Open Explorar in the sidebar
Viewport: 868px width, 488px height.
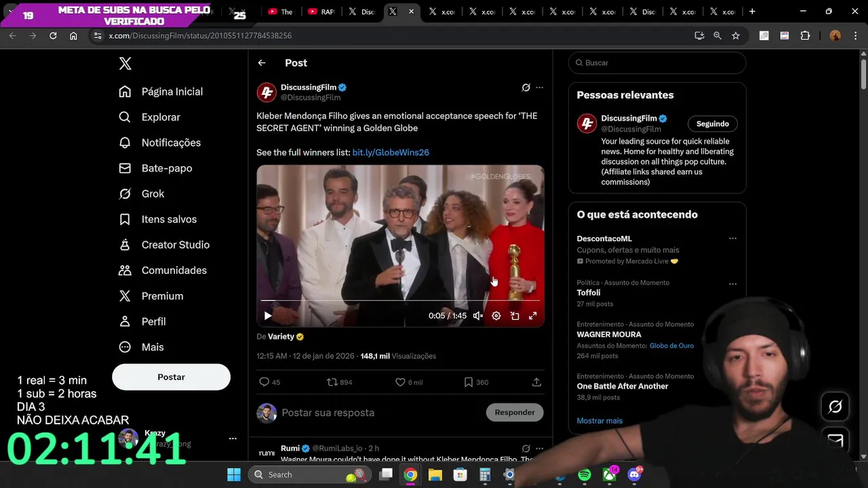(x=150, y=117)
